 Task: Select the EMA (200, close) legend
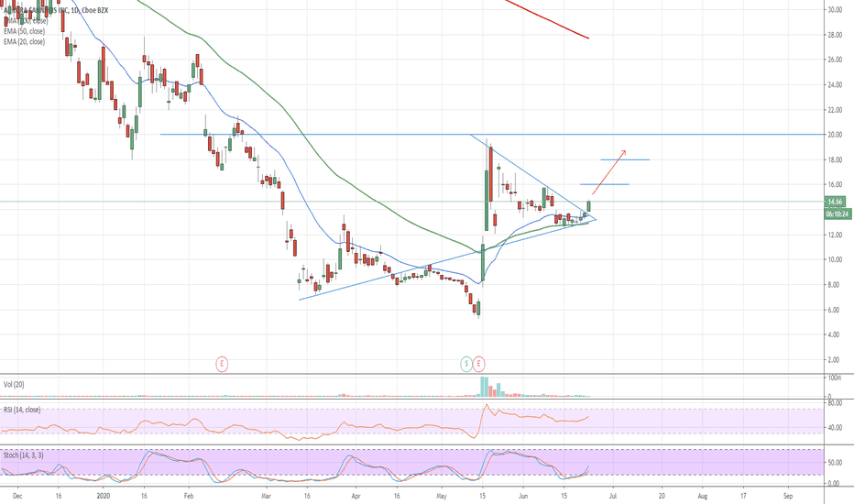pyautogui.click(x=26, y=21)
